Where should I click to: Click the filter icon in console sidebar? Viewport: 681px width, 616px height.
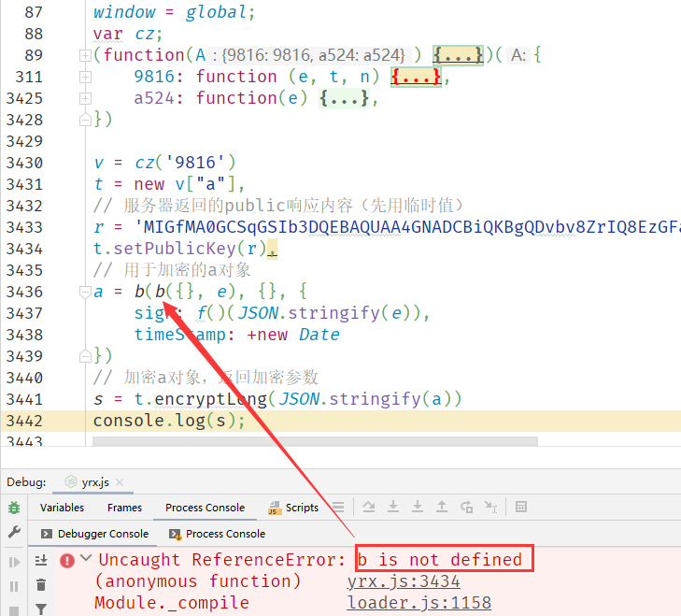[41, 609]
